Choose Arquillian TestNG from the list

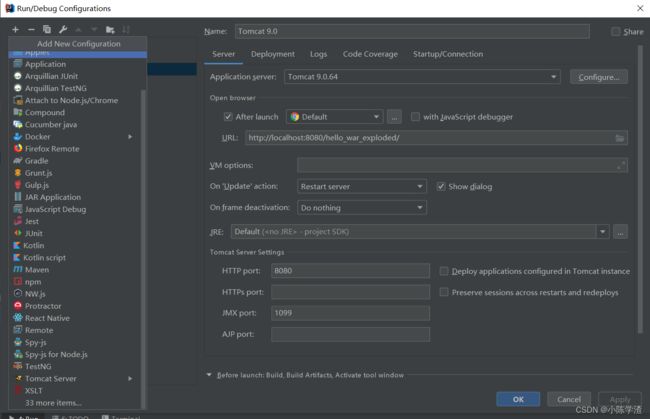[x=78, y=88]
